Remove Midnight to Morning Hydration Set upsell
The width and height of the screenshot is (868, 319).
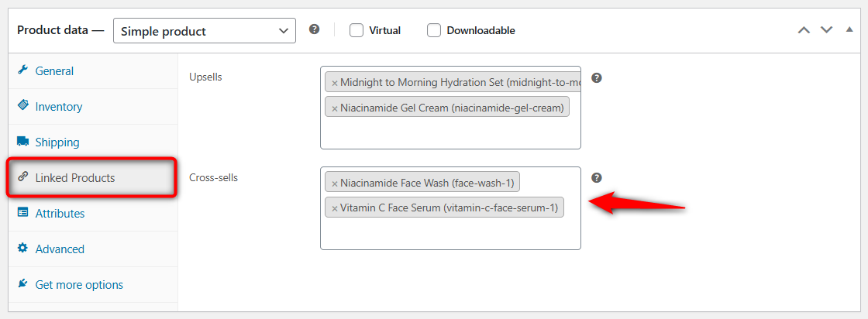point(335,83)
